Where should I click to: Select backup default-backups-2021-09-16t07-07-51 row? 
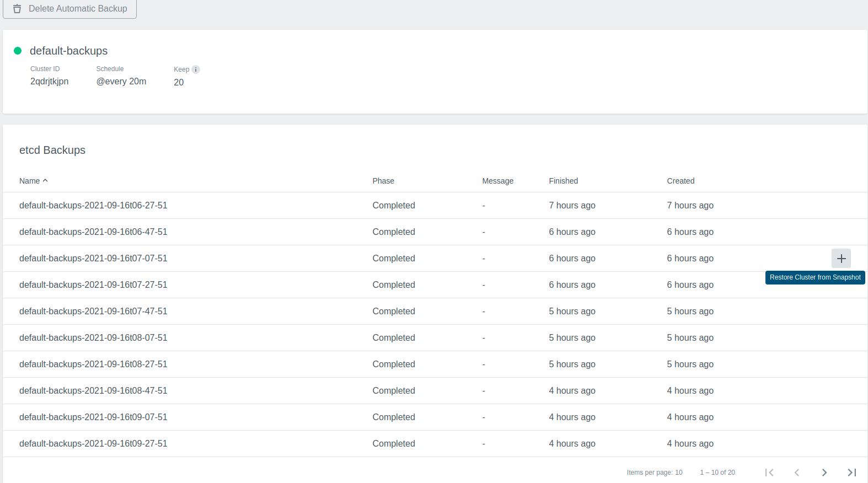pos(93,259)
